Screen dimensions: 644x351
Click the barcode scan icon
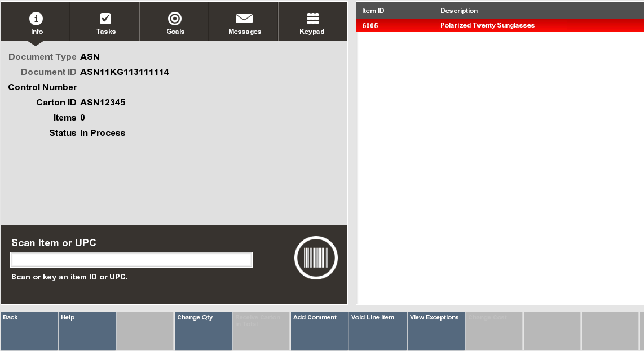pos(316,258)
